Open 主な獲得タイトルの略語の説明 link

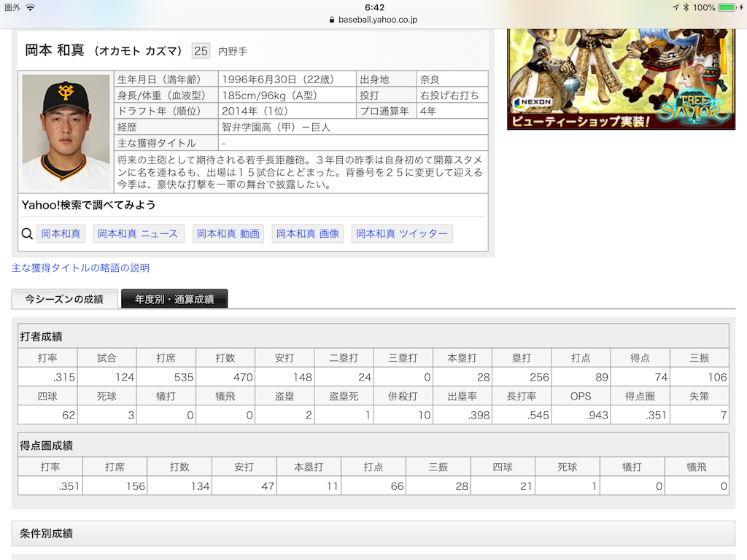point(80,268)
